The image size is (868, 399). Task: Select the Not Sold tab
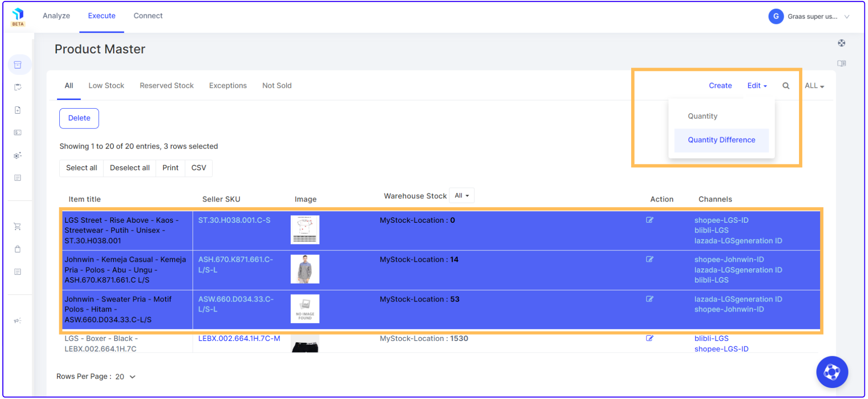pyautogui.click(x=277, y=86)
